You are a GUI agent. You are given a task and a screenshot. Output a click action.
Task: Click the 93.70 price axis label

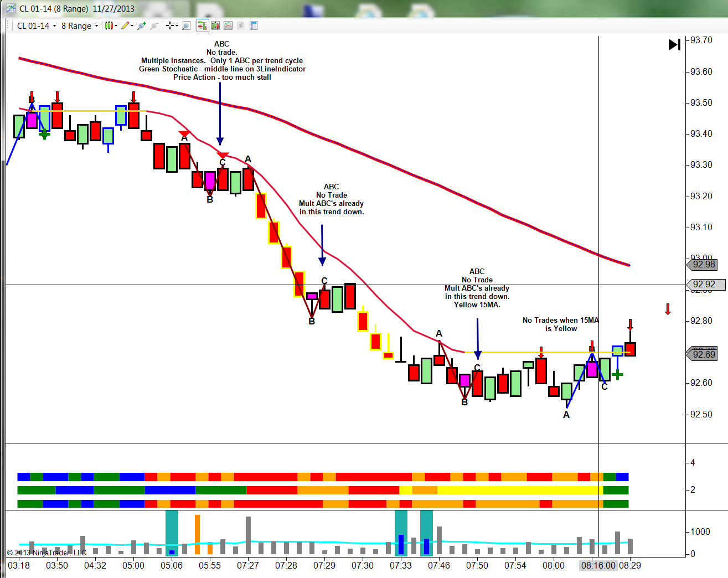(701, 40)
